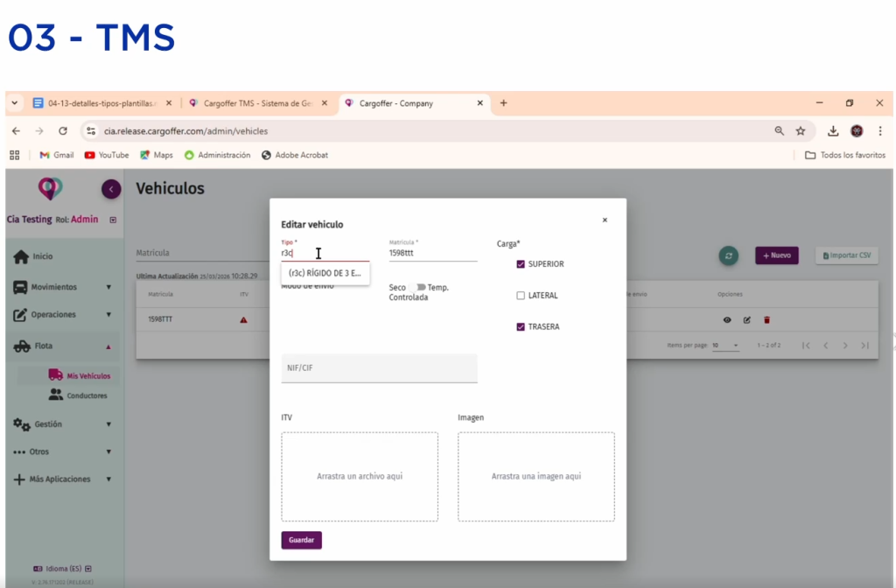
Task: Click the red trash delete icon
Action: coord(766,320)
